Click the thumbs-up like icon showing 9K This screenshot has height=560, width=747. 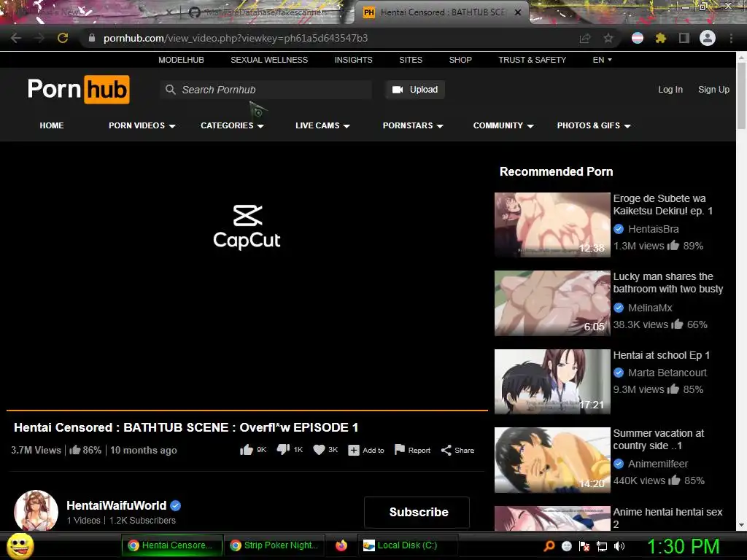click(247, 450)
